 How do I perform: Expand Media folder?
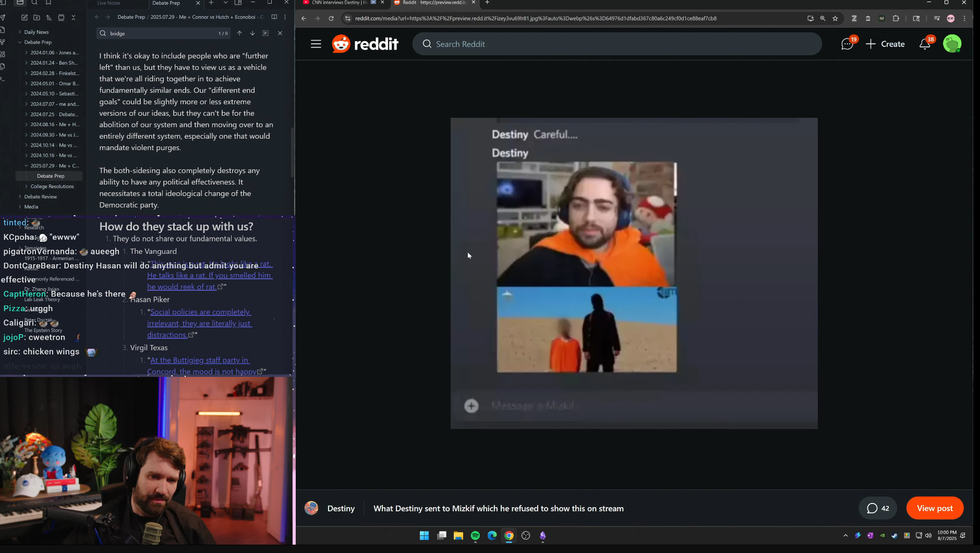31,206
